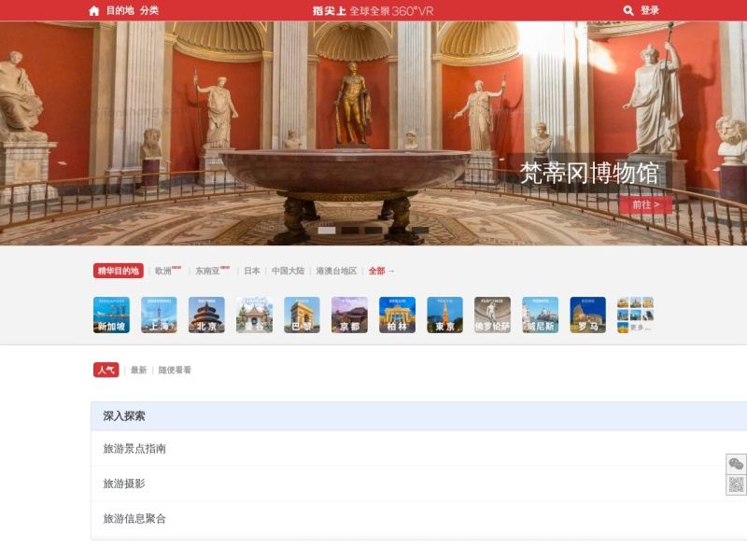The image size is (747, 560).
Task: Select the 最新 sorting tab
Action: [138, 370]
